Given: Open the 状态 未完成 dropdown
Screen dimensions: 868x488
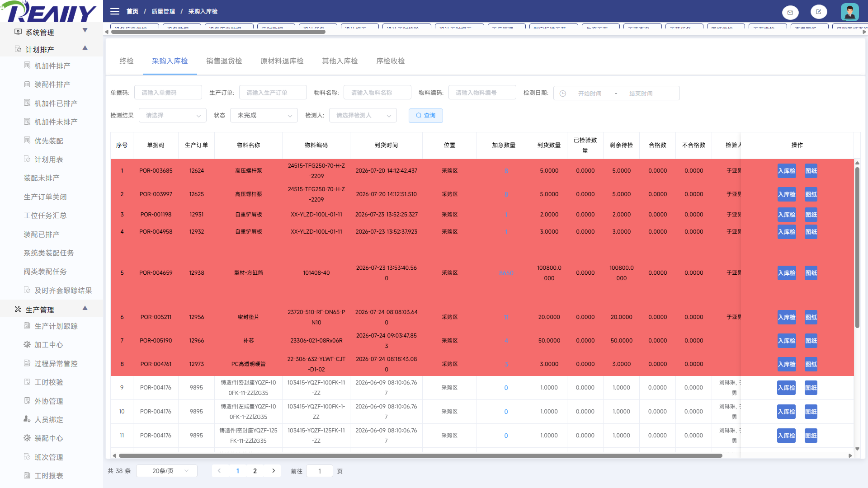Looking at the screenshot, I should coord(264,115).
